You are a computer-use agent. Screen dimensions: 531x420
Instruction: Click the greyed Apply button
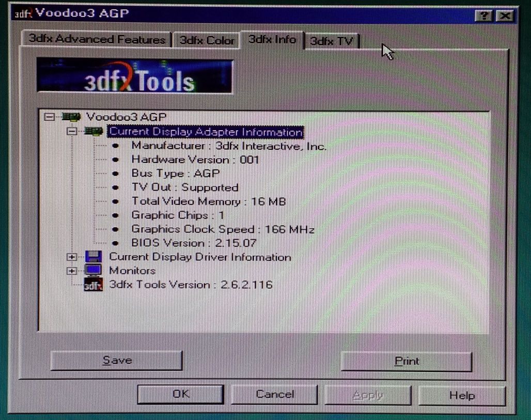368,395
